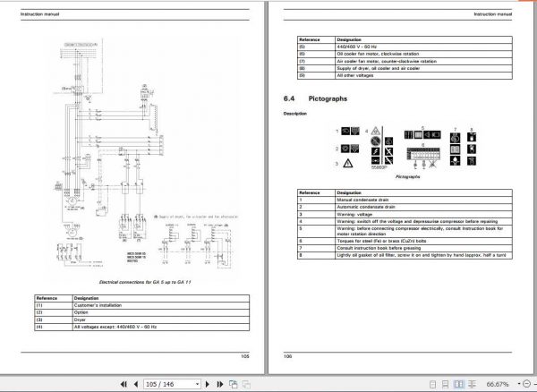
Task: Click the 'All other voltages' table row
Action: point(405,75)
